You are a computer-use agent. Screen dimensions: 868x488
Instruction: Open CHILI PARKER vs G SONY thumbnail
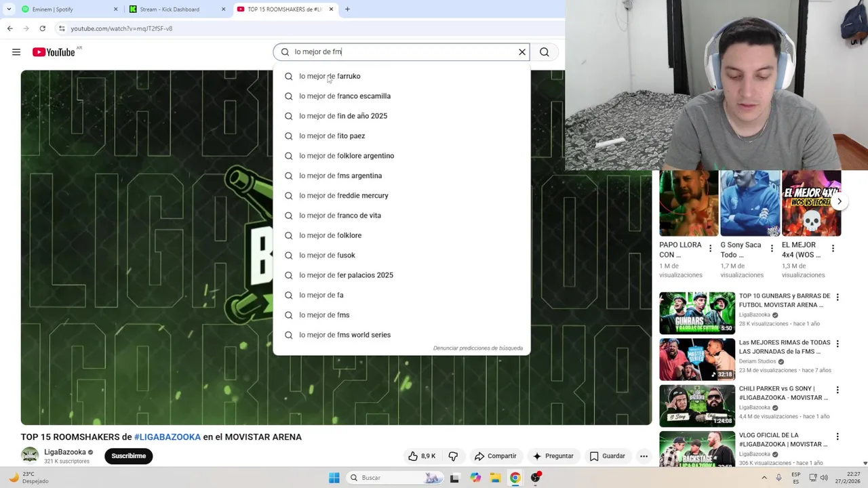pos(697,406)
